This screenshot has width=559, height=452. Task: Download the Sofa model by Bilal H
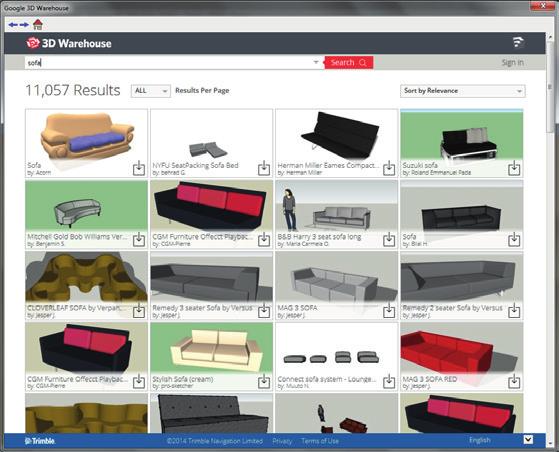[514, 240]
